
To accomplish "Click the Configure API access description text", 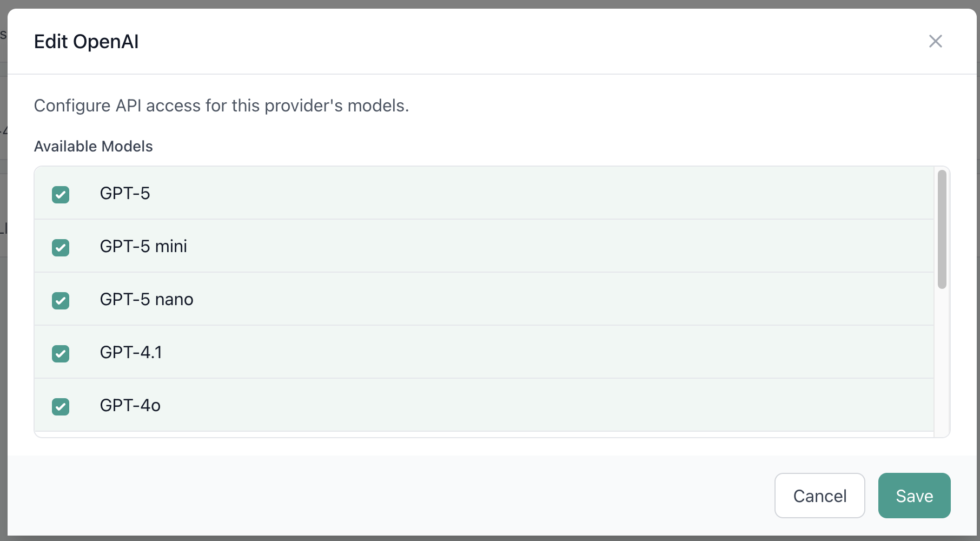I will [x=221, y=105].
